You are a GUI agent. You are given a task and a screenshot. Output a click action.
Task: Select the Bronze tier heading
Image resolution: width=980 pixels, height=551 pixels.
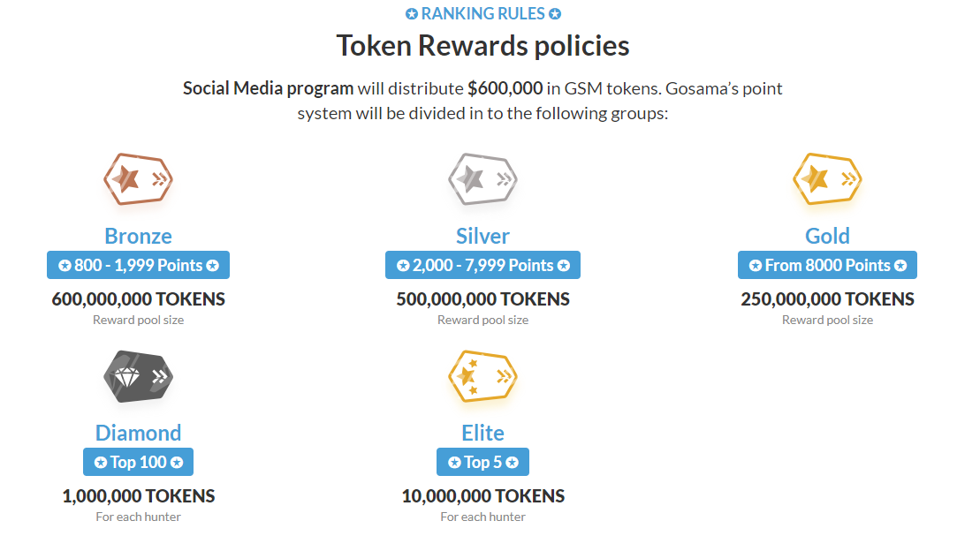tap(138, 236)
